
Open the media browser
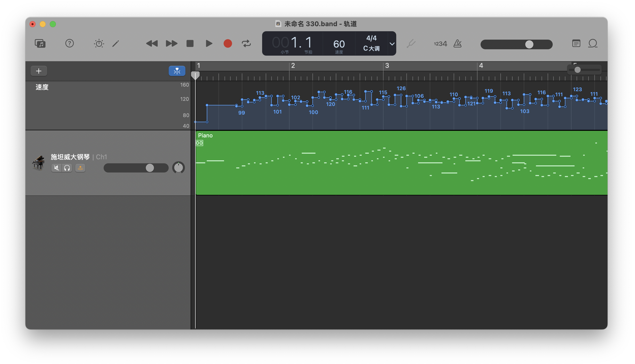pyautogui.click(x=39, y=43)
